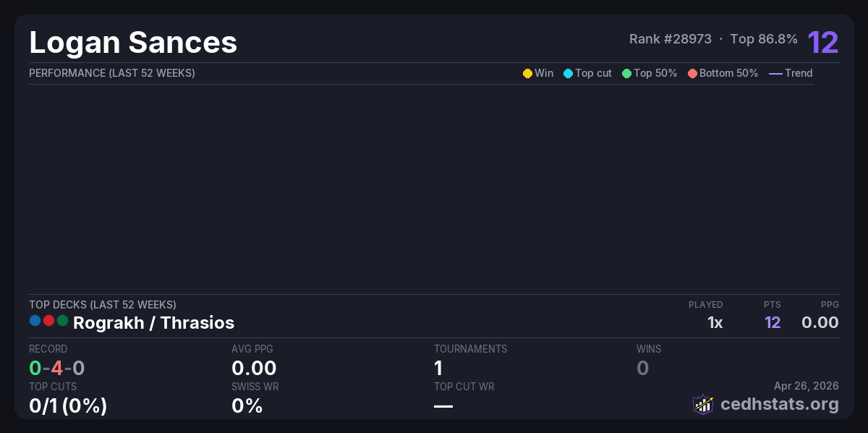Click the large purple 12 score
Screen dimensions: 868x433
(x=822, y=42)
